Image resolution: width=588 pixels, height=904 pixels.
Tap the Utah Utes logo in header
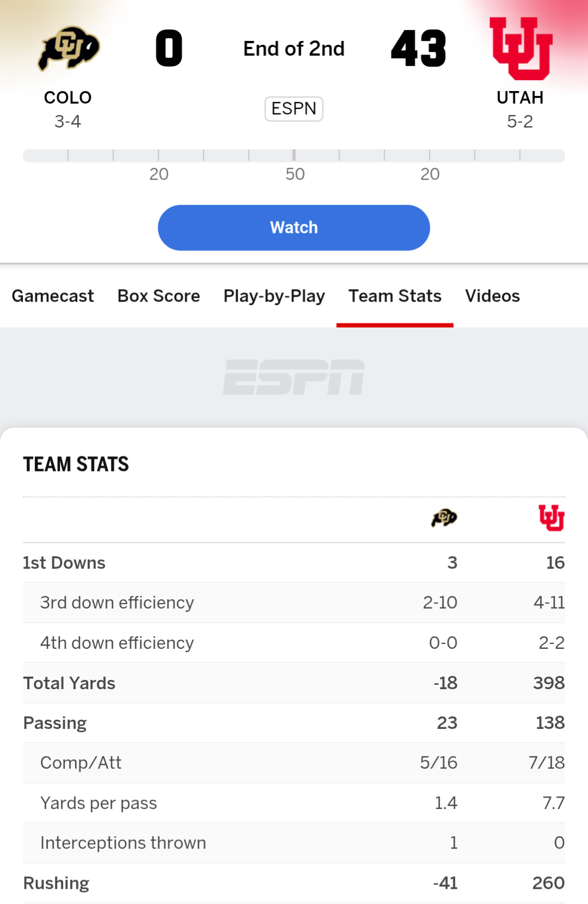pyautogui.click(x=520, y=48)
